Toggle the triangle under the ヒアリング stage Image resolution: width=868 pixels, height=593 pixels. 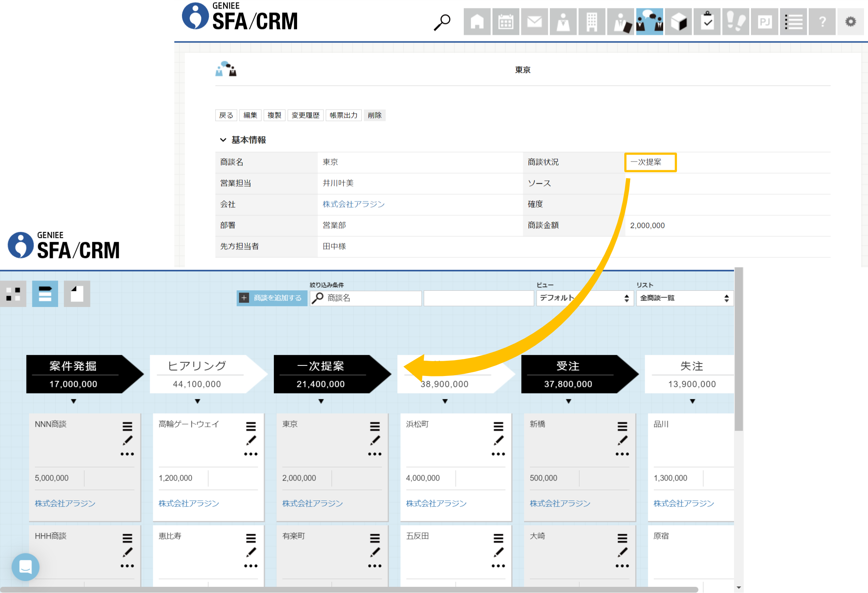(198, 401)
